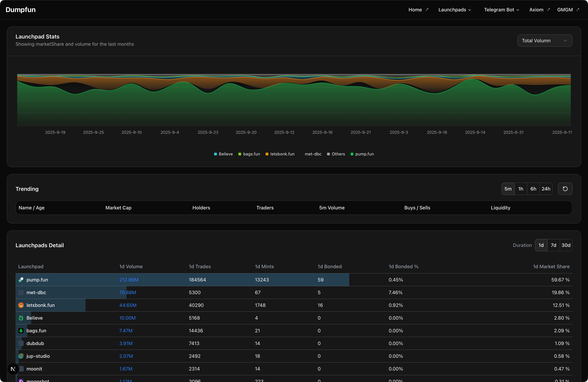Refresh the Trending list

(565, 189)
